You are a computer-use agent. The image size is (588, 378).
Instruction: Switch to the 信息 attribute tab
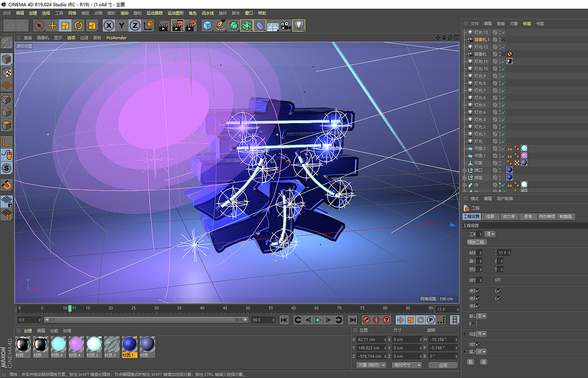(490, 216)
